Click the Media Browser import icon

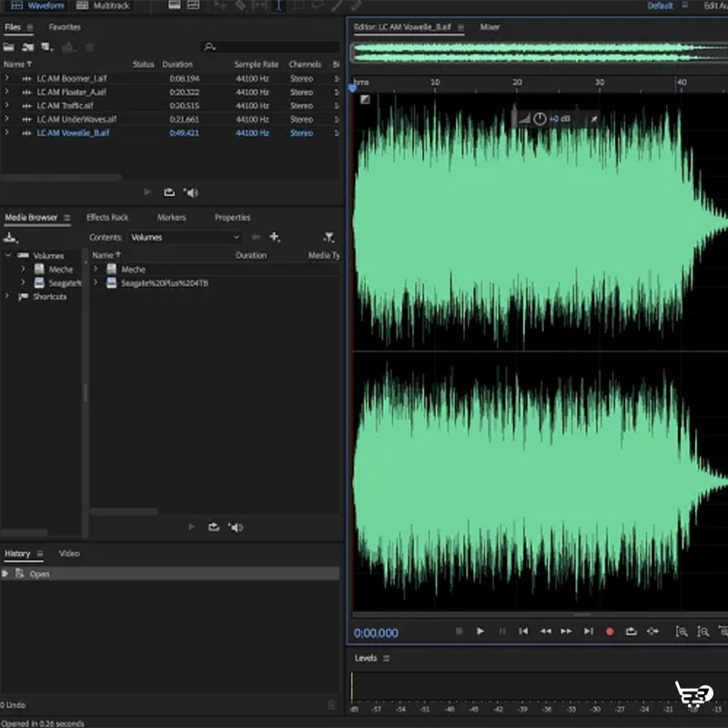(10, 238)
